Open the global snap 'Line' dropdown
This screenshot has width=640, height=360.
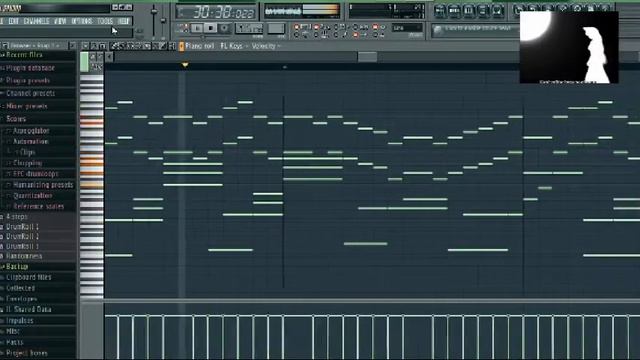pyautogui.click(x=407, y=28)
